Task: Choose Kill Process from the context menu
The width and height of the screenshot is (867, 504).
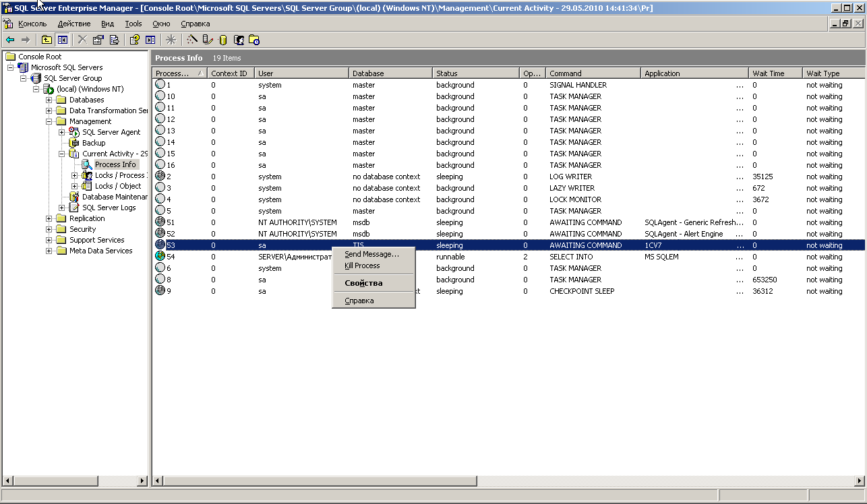Action: point(362,265)
